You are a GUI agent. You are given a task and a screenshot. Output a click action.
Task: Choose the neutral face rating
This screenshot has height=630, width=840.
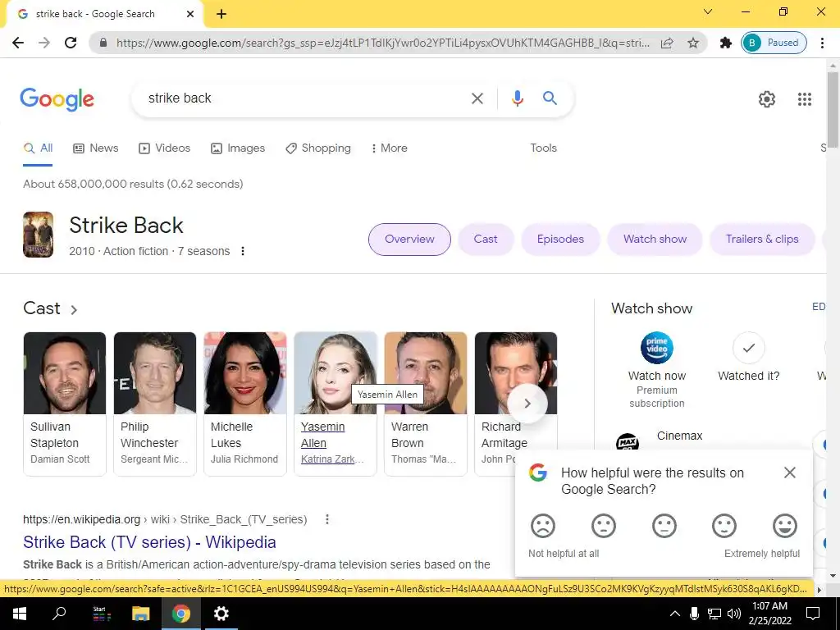664,526
